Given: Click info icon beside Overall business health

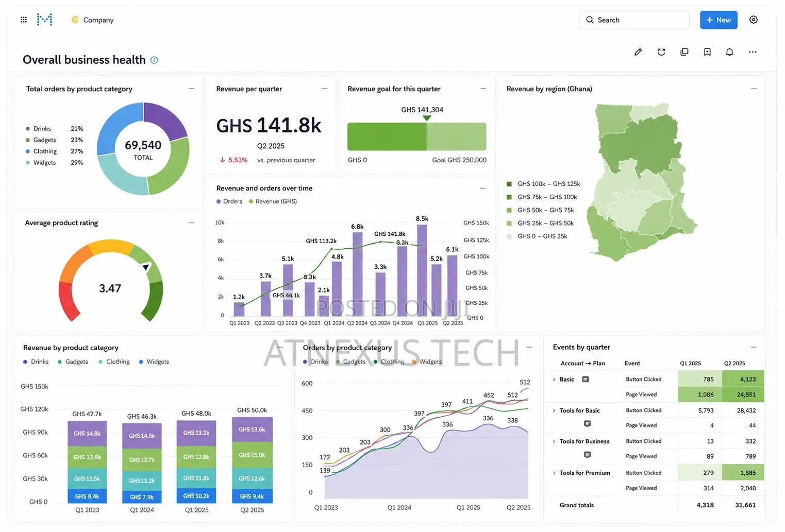Looking at the screenshot, I should (x=154, y=60).
